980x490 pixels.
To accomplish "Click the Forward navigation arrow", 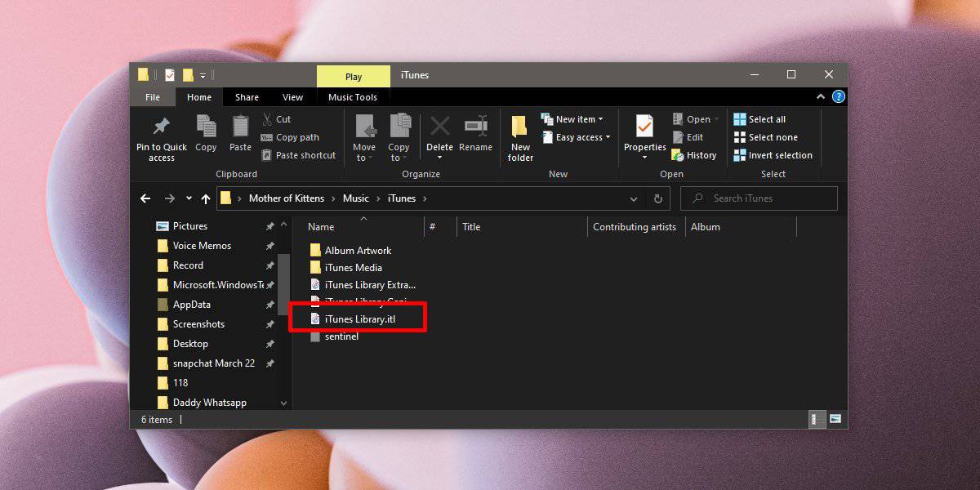I will click(x=170, y=198).
